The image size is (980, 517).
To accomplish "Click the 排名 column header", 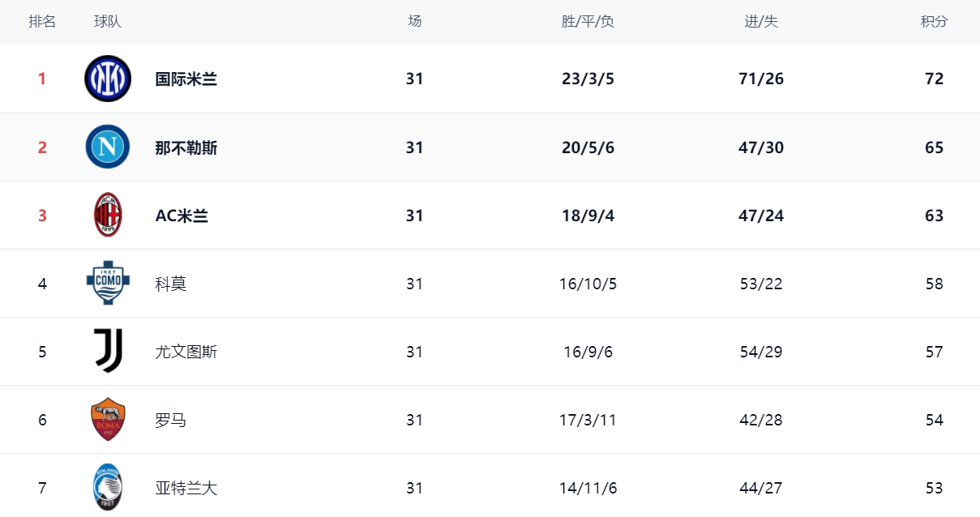I will pos(42,22).
